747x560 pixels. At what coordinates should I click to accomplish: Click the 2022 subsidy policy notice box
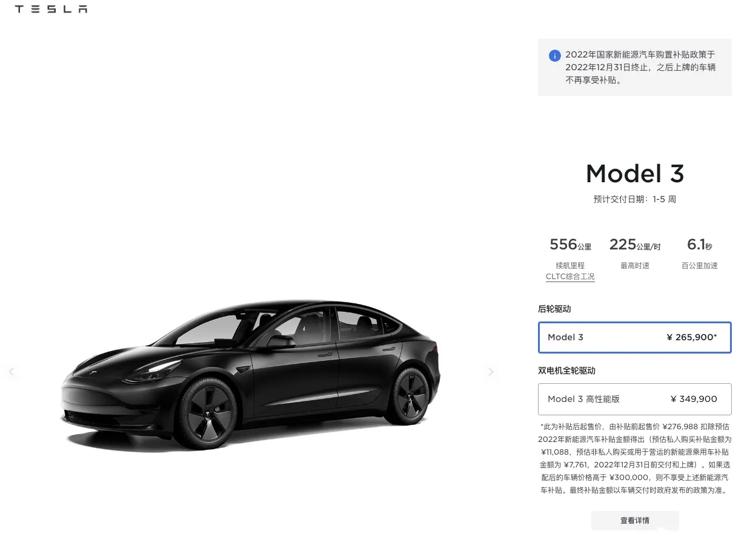click(634, 67)
